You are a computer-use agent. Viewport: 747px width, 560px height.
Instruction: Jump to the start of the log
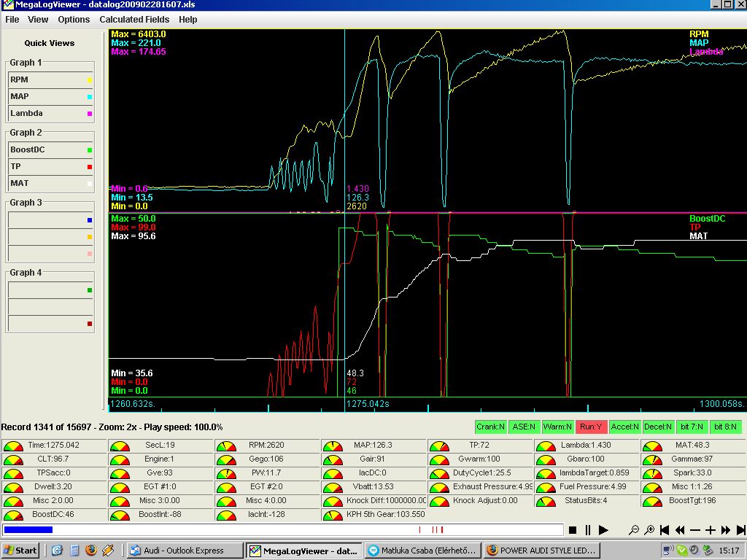point(665,530)
